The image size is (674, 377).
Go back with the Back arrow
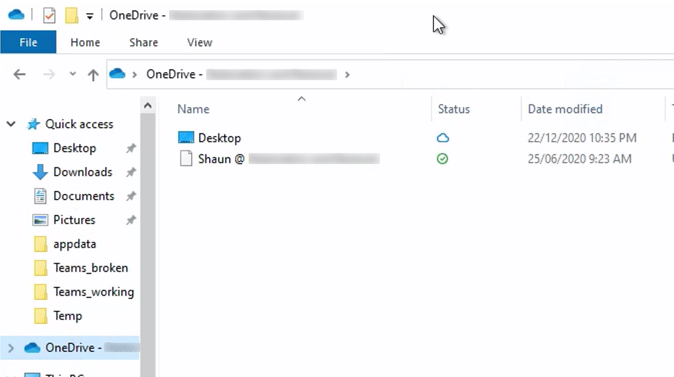[x=19, y=74]
